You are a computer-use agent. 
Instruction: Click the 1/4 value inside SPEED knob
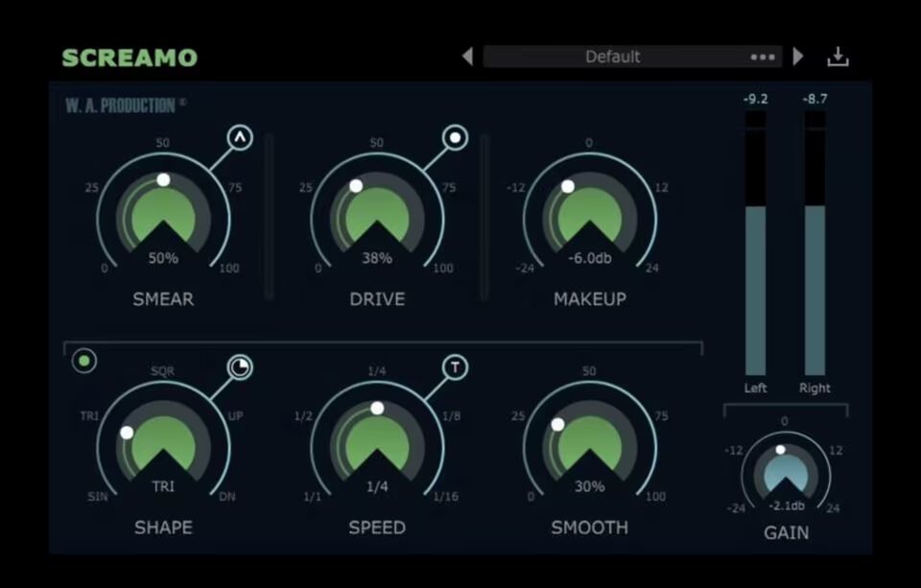coord(377,486)
